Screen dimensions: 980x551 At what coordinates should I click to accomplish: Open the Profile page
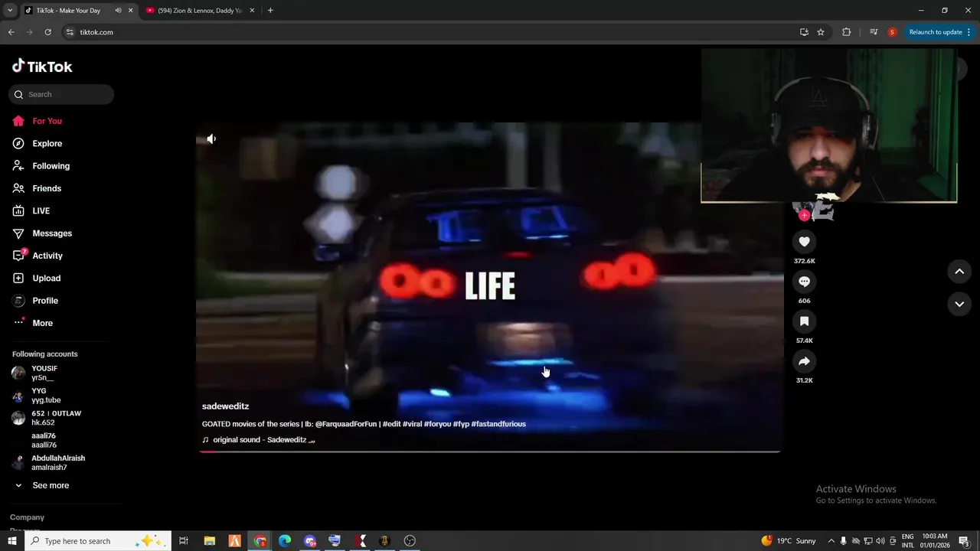(x=35, y=301)
